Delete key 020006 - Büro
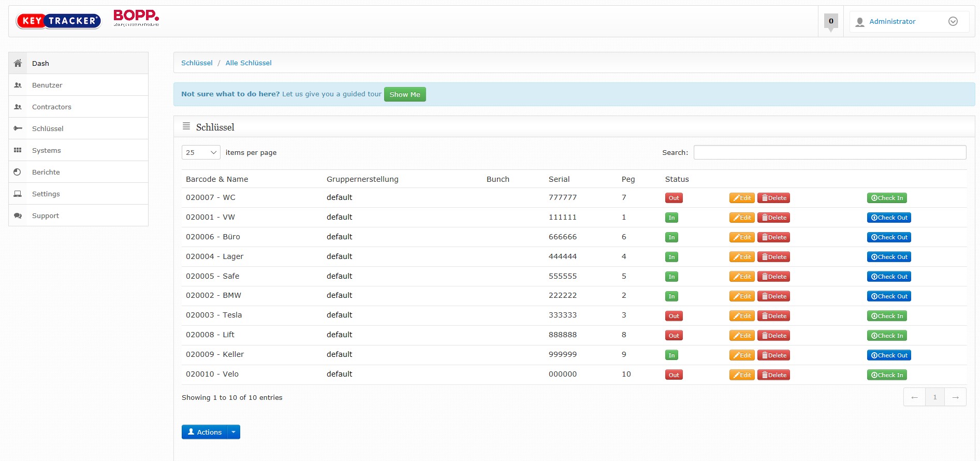 tap(773, 237)
